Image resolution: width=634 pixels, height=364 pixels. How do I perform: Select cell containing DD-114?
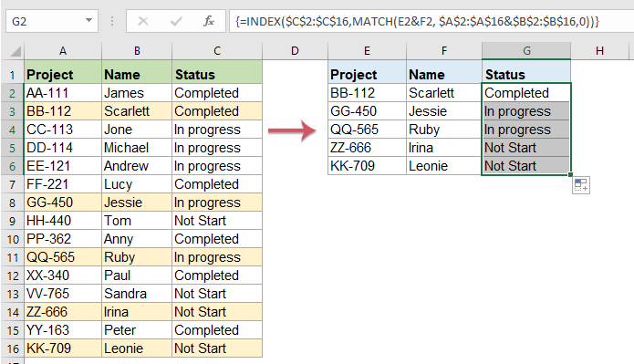(x=63, y=148)
